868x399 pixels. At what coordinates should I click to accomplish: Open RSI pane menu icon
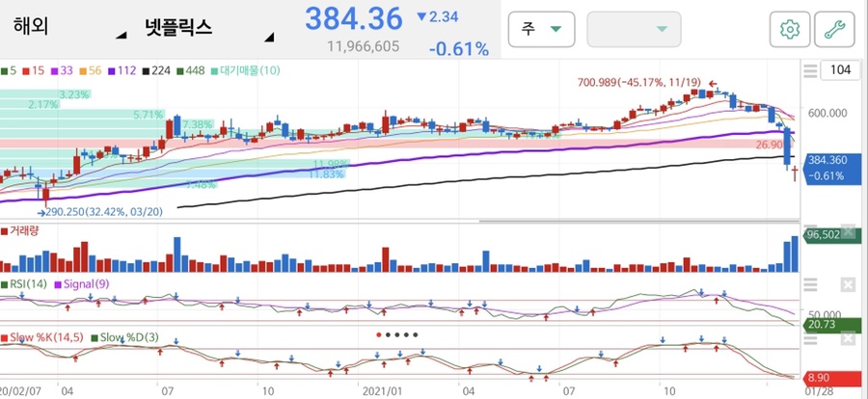pyautogui.click(x=810, y=285)
